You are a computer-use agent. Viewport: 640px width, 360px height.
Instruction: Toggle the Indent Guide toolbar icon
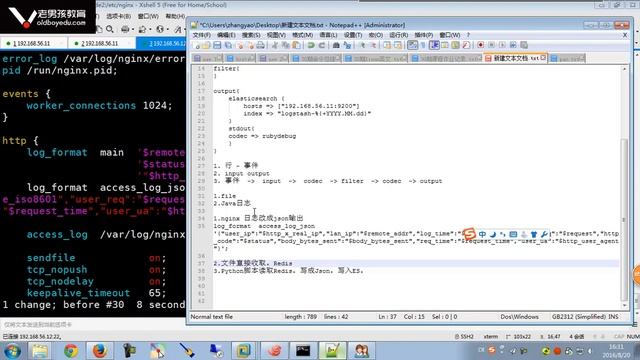tap(434, 45)
